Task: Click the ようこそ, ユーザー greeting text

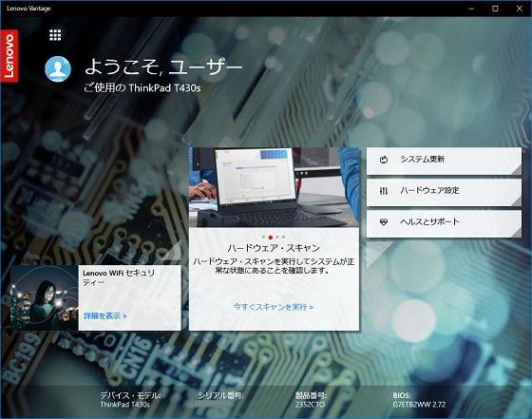Action: point(163,67)
